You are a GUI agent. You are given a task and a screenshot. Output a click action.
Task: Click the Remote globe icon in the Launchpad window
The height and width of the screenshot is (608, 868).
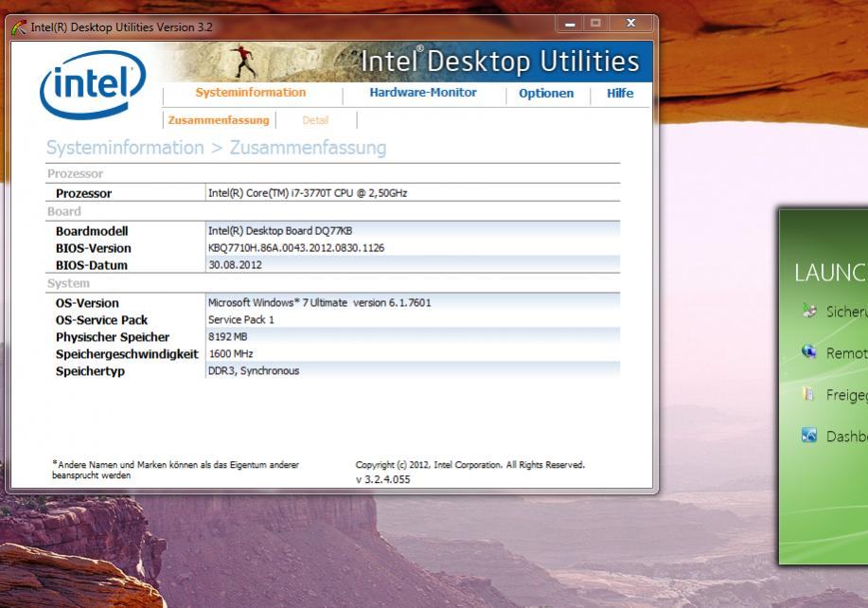[808, 351]
